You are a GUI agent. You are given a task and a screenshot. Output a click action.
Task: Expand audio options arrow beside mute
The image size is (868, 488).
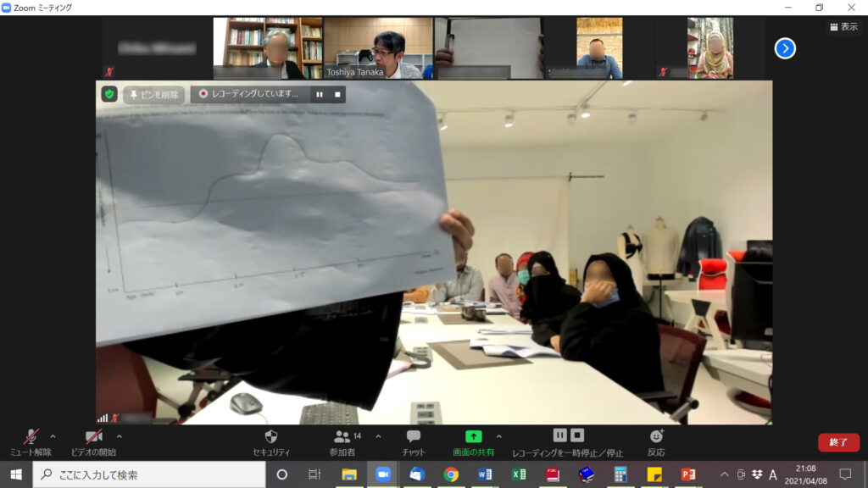point(53,436)
